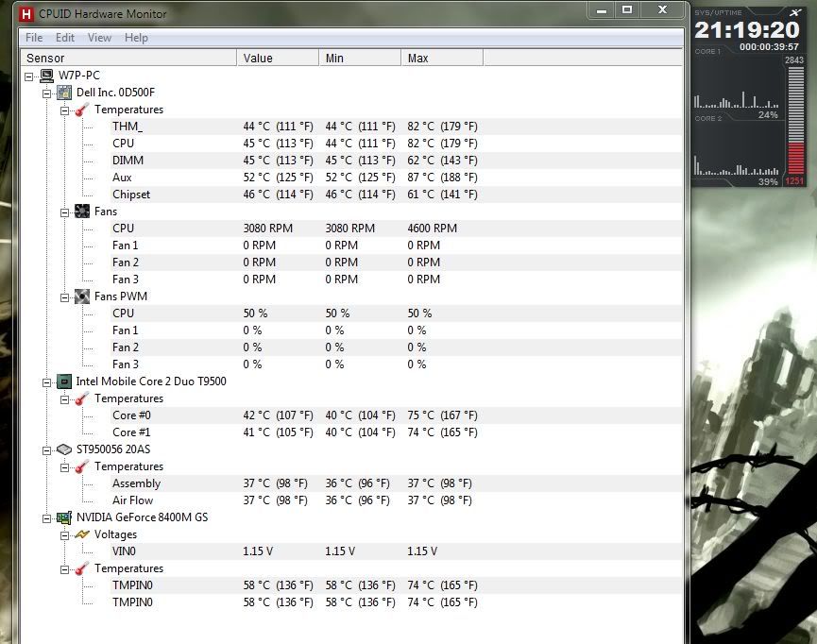Open the File menu

(x=34, y=38)
